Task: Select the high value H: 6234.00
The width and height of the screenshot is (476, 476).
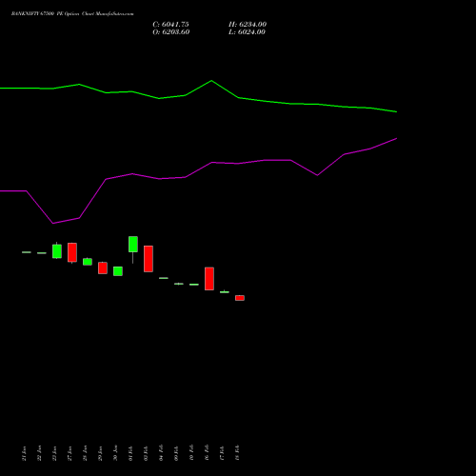Action: tap(248, 25)
